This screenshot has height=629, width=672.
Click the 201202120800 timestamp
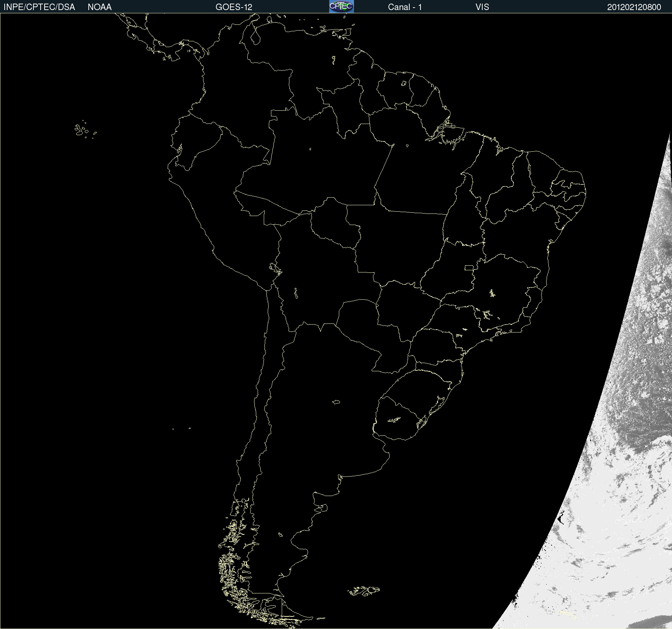click(634, 7)
